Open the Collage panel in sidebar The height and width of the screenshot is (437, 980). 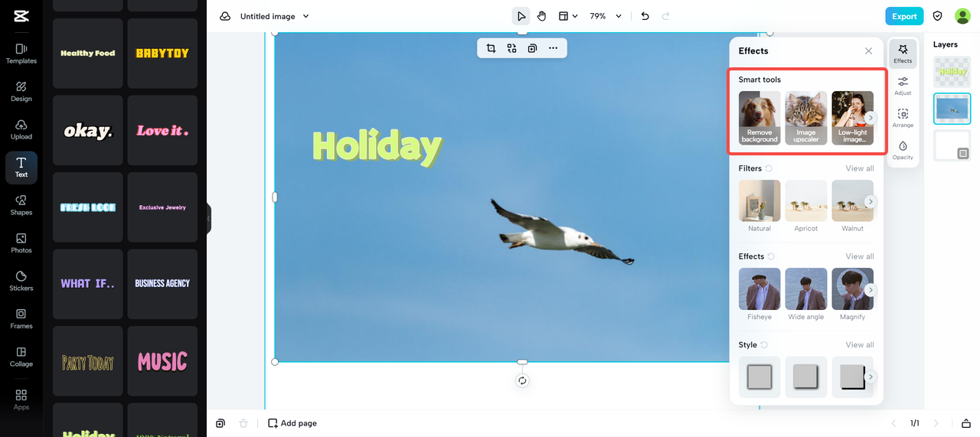[21, 357]
